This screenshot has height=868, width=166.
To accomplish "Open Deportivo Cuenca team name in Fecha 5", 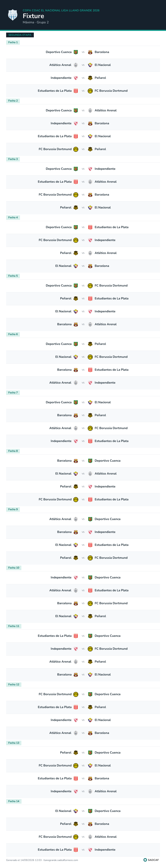I will pos(59,285).
